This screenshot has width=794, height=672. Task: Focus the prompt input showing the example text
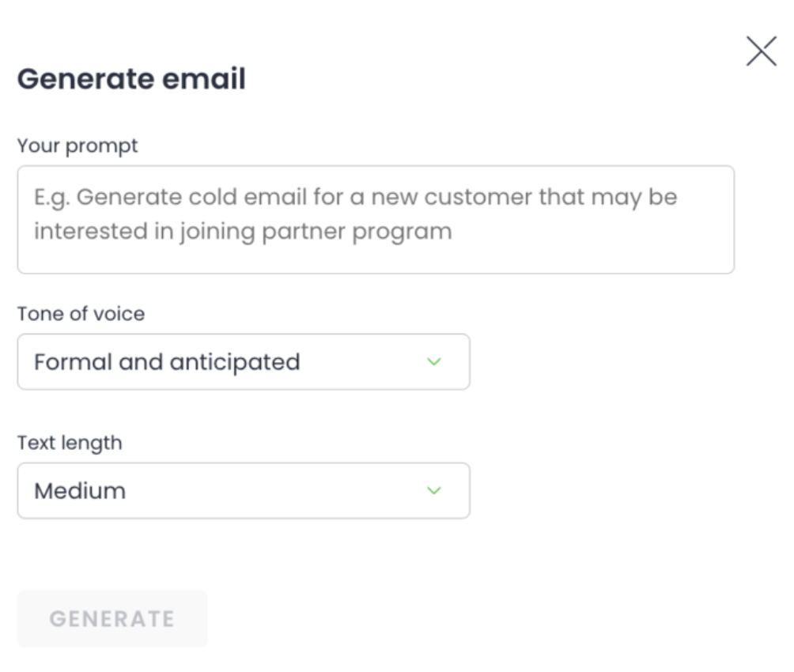(x=376, y=217)
